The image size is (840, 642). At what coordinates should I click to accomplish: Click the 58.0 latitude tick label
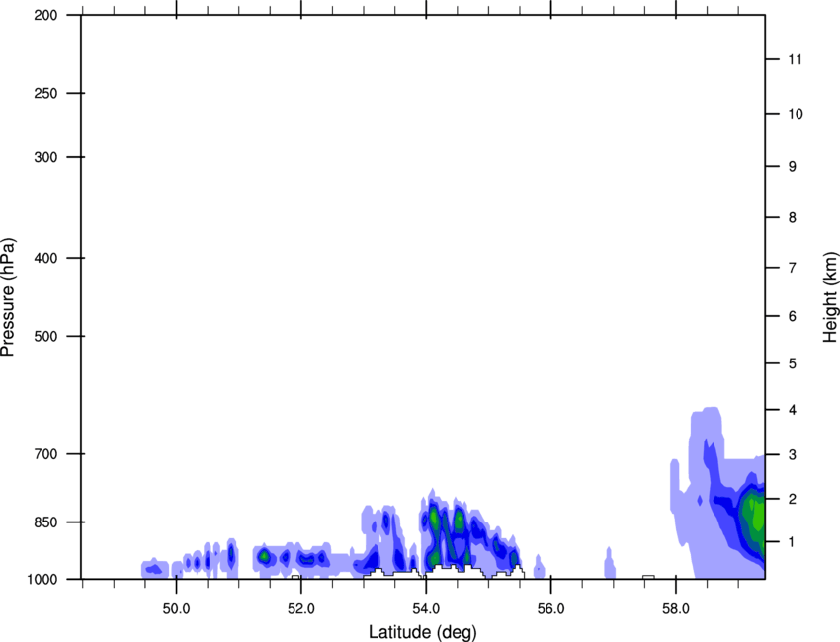676,609
